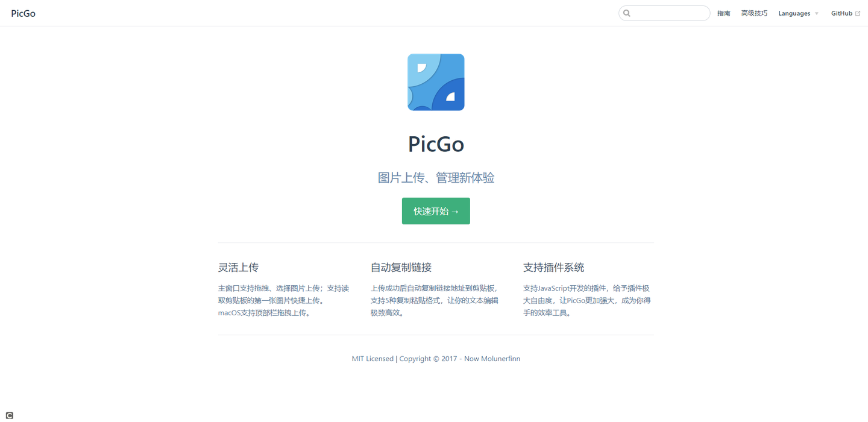The height and width of the screenshot is (422, 868).
Task: Click the PicGo site title in navbar
Action: pos(23,13)
